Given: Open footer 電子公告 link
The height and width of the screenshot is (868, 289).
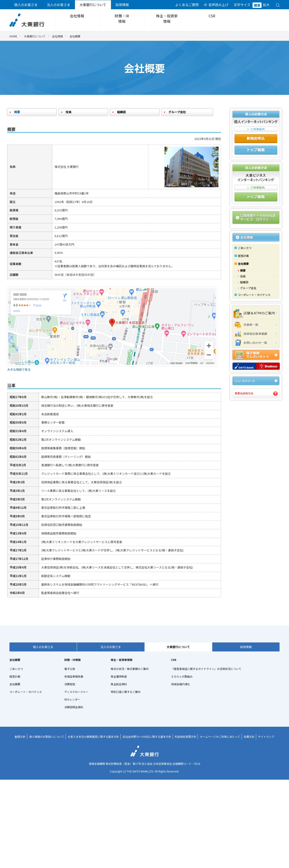Looking at the screenshot, I should [70, 669].
